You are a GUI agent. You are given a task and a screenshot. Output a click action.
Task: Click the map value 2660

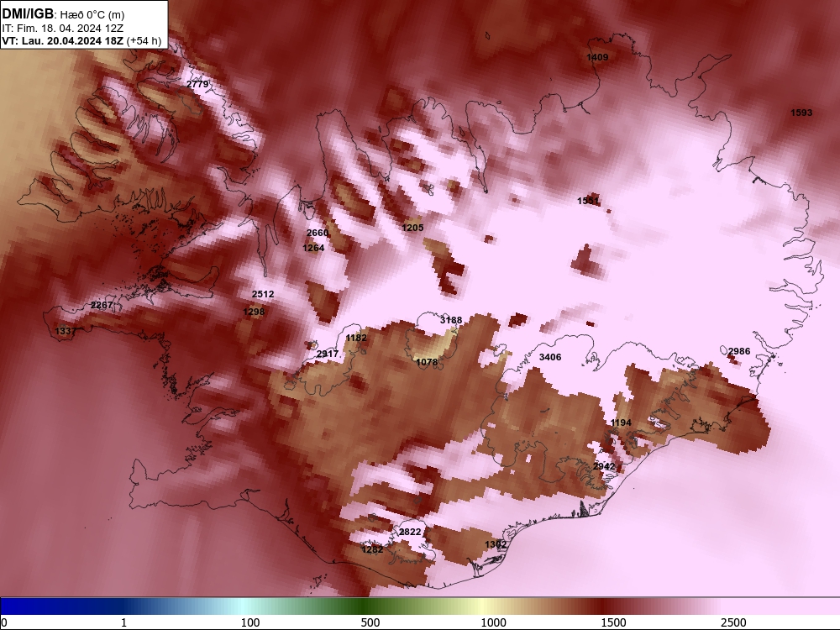click(318, 233)
